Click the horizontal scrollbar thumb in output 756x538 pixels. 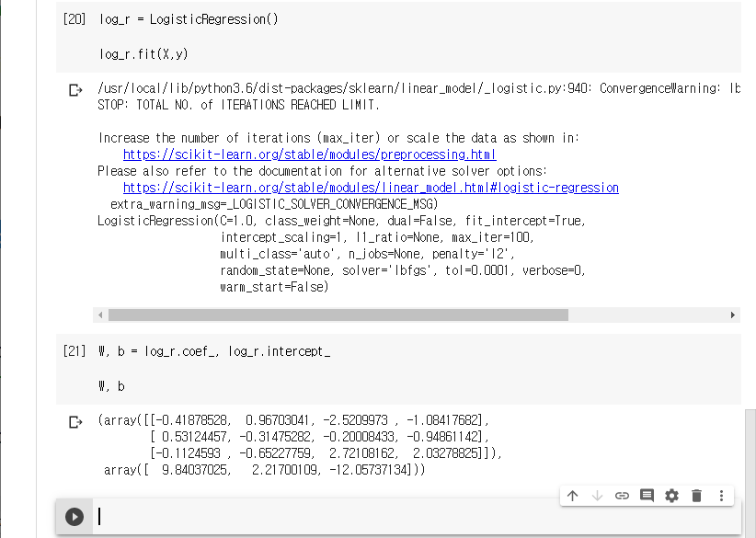pos(338,315)
